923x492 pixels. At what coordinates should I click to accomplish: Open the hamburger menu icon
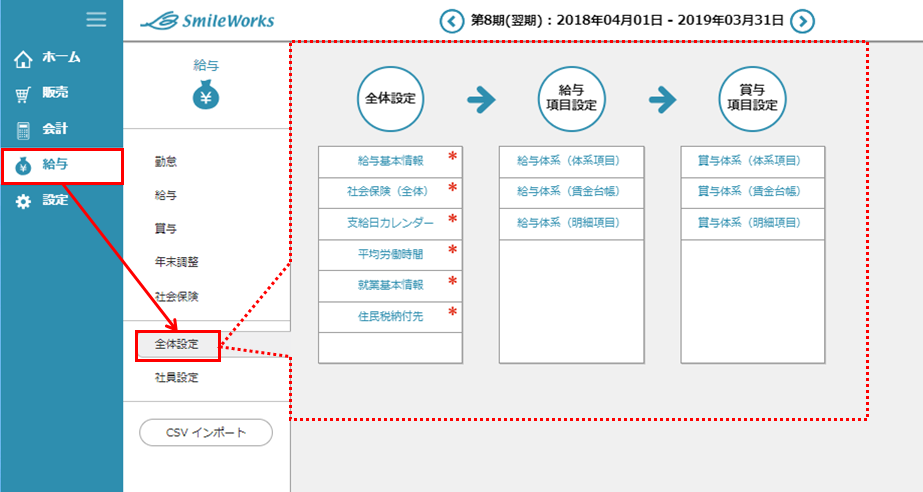[96, 19]
